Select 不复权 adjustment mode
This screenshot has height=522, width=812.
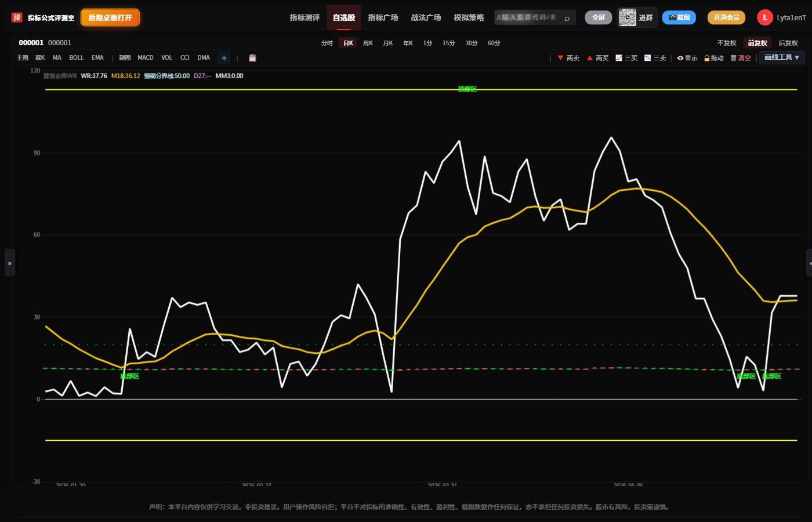point(727,43)
